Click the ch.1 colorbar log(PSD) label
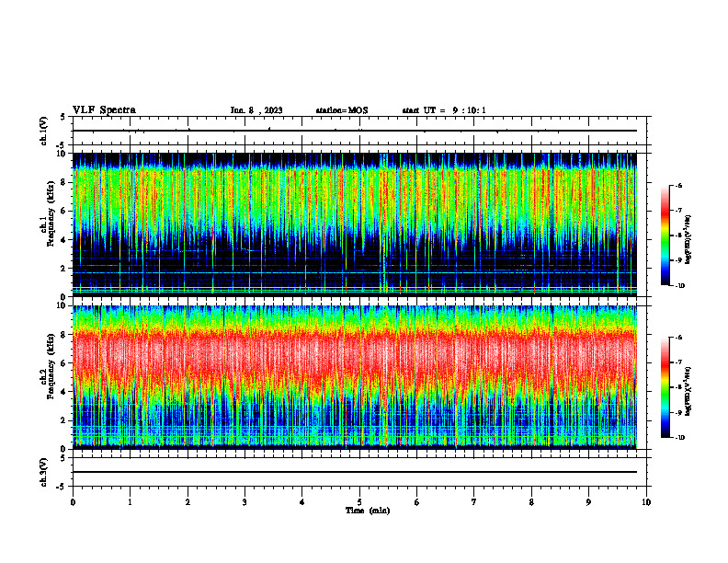Screen dimensions: 728x563 pos(688,240)
